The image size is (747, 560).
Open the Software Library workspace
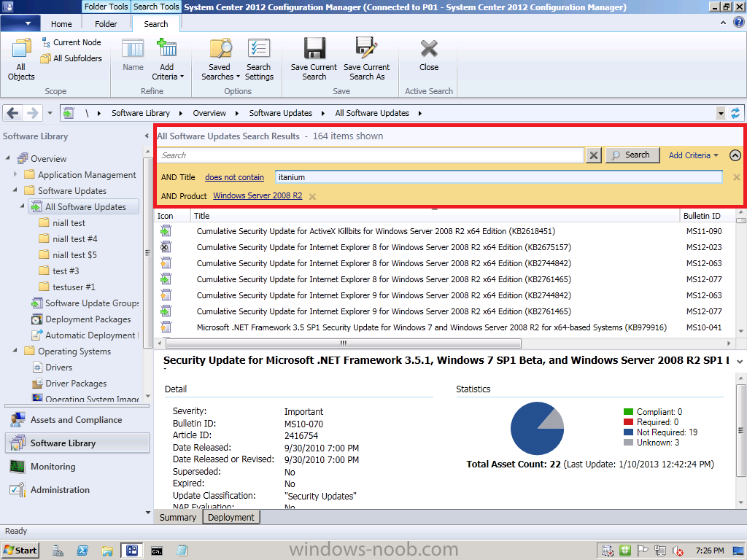coord(77,443)
